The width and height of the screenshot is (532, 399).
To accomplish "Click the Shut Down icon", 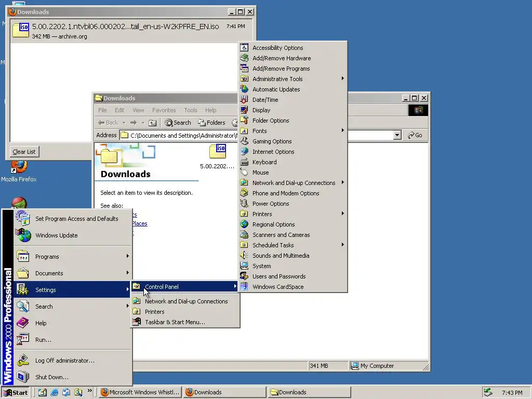I will coord(23,377).
